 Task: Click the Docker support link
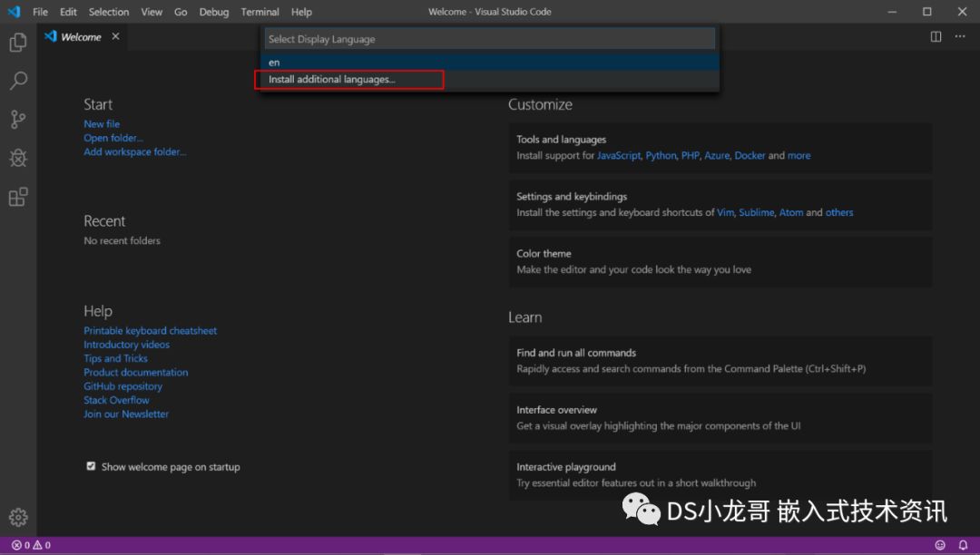click(x=750, y=155)
